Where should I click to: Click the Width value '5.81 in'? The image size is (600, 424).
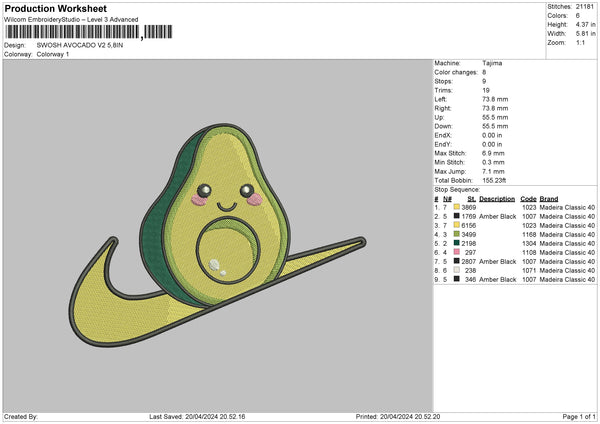[585, 34]
